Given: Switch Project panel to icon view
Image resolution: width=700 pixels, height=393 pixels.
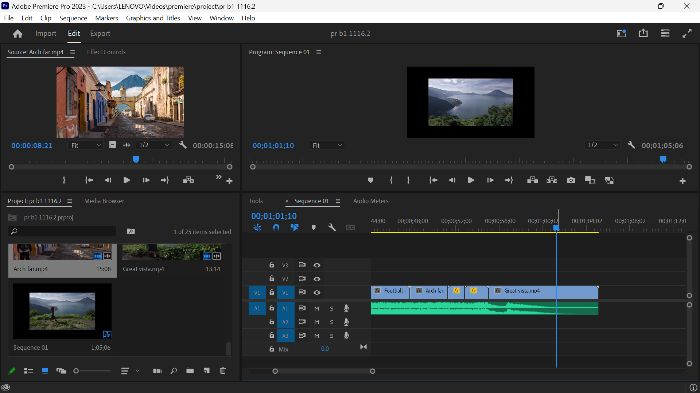Looking at the screenshot, I should coord(45,371).
